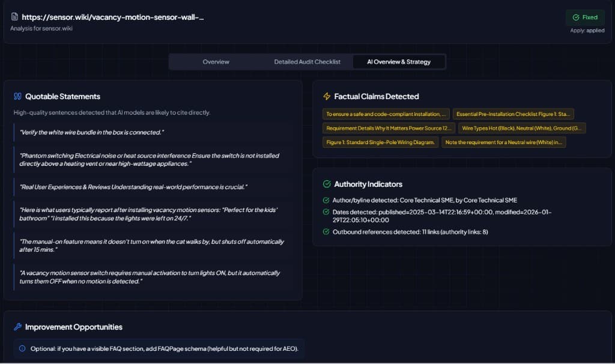Click the wrench icon on Improvement Opportunities
615x364 pixels.
17,327
